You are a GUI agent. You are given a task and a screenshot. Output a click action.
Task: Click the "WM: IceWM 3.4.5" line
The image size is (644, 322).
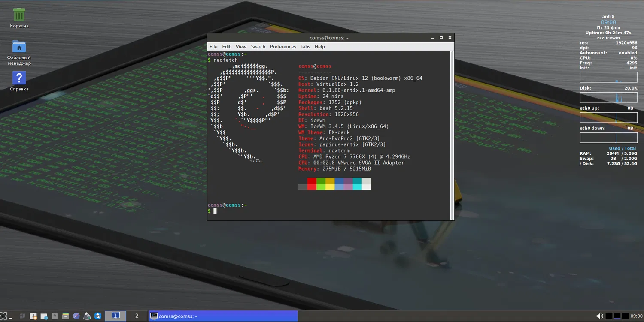pos(343,126)
